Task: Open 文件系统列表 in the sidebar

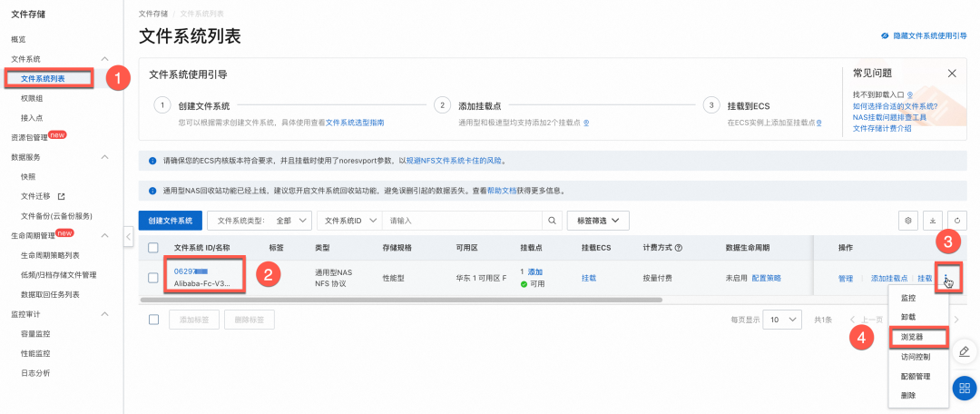Action: point(44,79)
